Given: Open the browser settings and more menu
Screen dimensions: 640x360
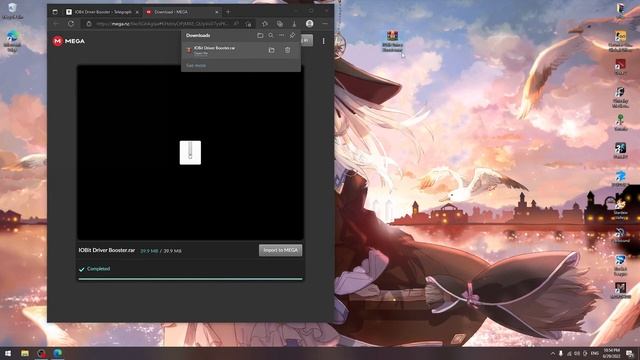Looking at the screenshot, I should [x=325, y=24].
